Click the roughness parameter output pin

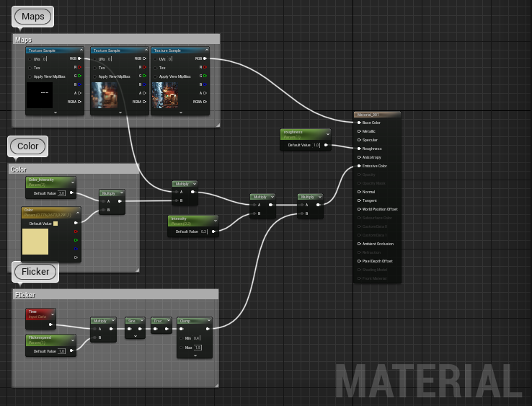point(326,145)
